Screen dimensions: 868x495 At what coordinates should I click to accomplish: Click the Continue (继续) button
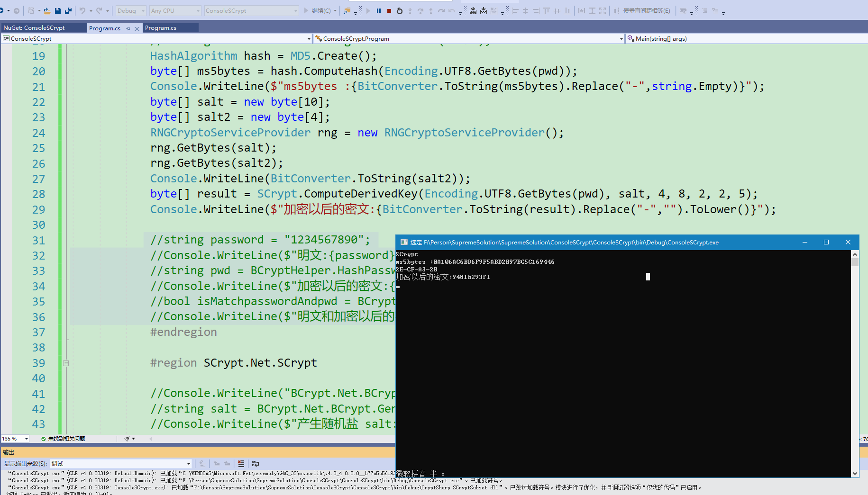[318, 11]
